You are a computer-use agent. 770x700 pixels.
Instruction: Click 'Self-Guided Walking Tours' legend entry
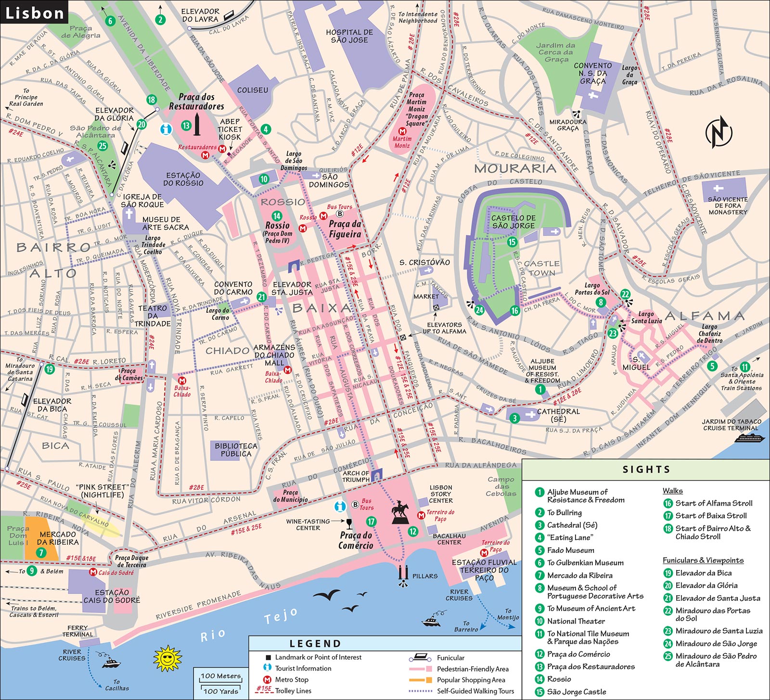[475, 691]
